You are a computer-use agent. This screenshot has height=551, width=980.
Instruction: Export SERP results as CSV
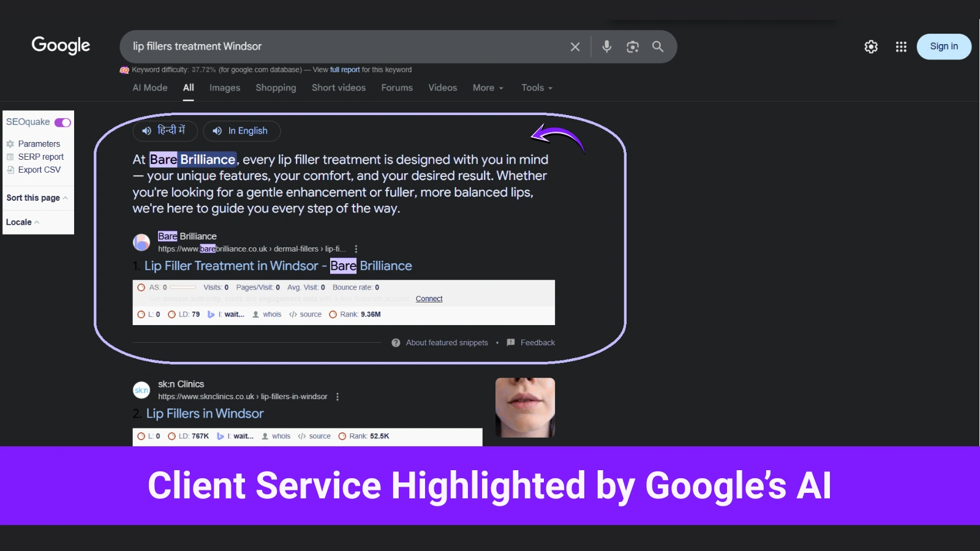point(39,169)
